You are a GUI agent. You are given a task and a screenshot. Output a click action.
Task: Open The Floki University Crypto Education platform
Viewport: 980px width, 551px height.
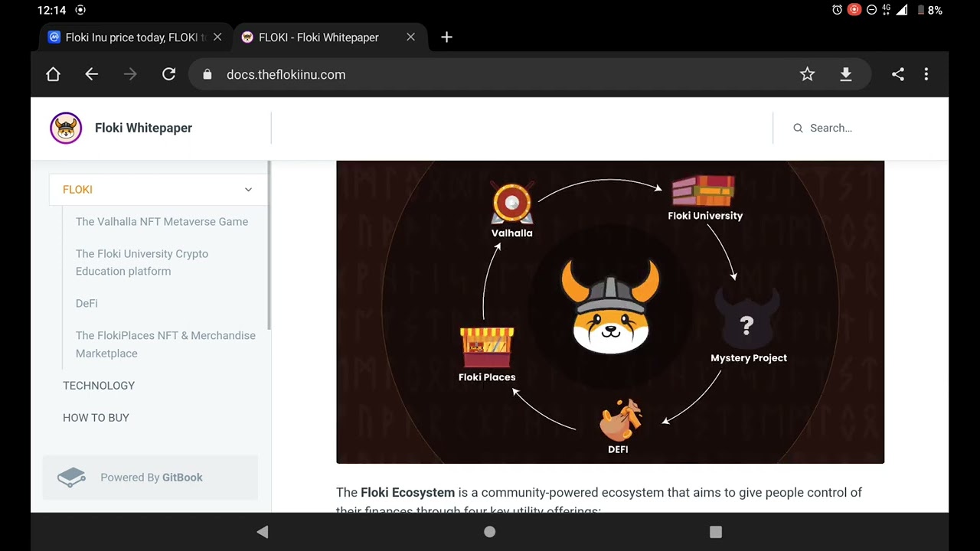142,262
